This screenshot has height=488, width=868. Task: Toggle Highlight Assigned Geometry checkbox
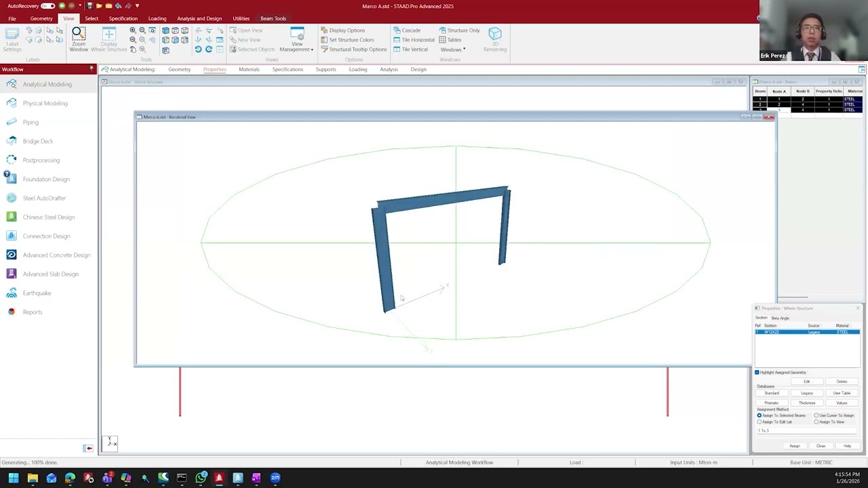click(757, 372)
